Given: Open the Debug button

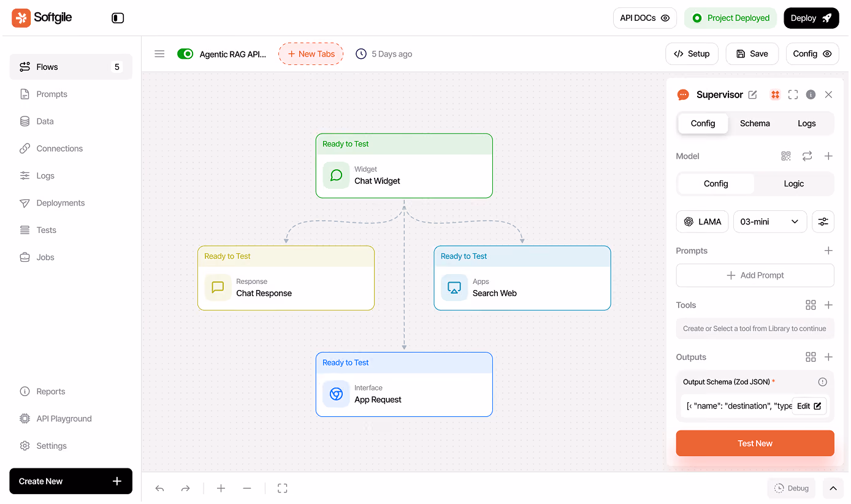Looking at the screenshot, I should click(791, 489).
